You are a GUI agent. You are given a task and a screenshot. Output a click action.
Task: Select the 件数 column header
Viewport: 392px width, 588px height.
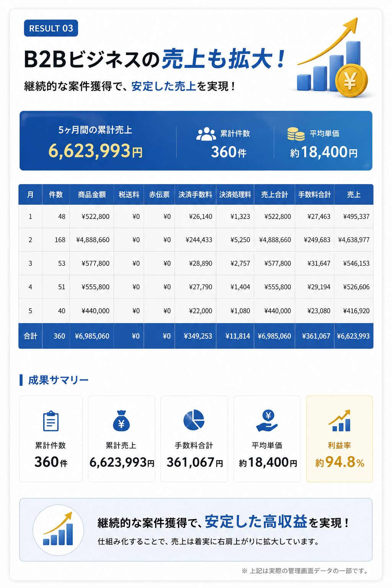pos(56,194)
